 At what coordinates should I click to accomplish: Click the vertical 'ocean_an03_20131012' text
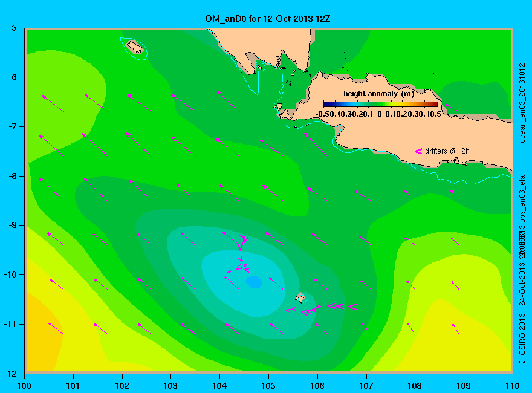pos(522,103)
